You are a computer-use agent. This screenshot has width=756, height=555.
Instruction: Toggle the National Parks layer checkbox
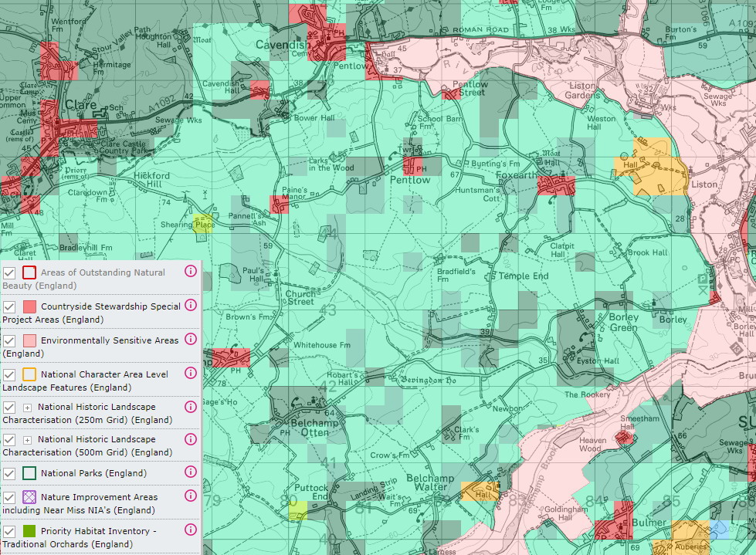(x=9, y=474)
